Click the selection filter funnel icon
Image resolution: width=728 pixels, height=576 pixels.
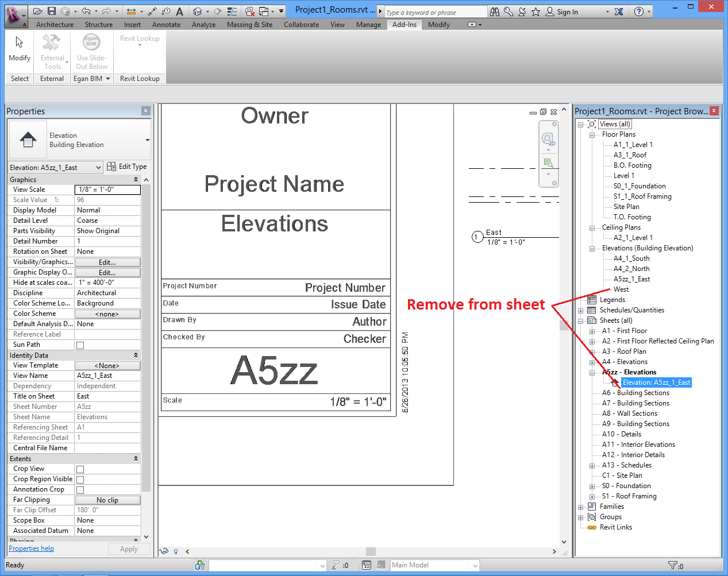point(673,565)
